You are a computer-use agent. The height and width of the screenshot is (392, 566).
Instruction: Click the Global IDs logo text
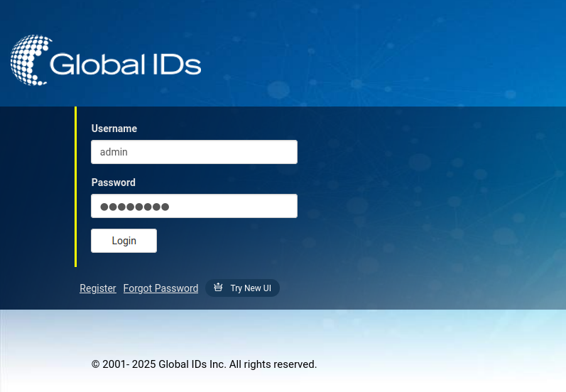(126, 64)
